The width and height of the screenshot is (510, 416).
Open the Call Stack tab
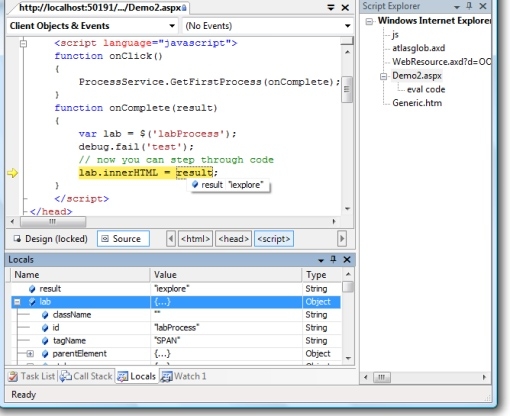pyautogui.click(x=86, y=376)
